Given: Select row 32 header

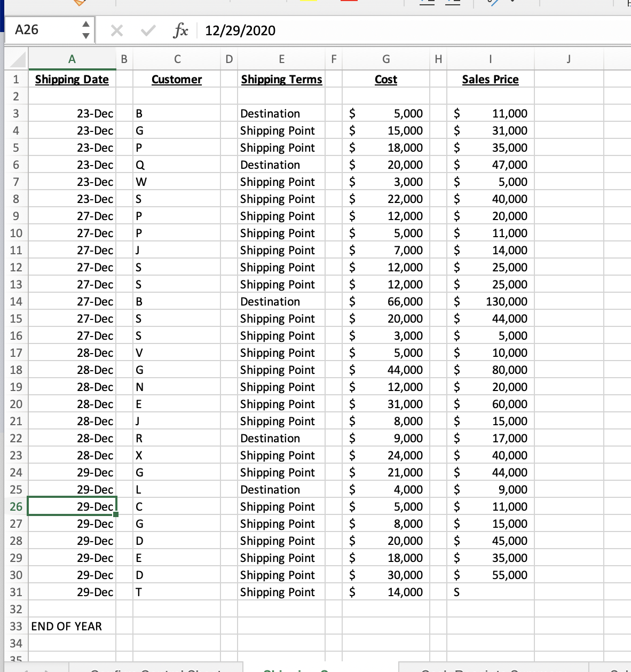Looking at the screenshot, I should (16, 609).
